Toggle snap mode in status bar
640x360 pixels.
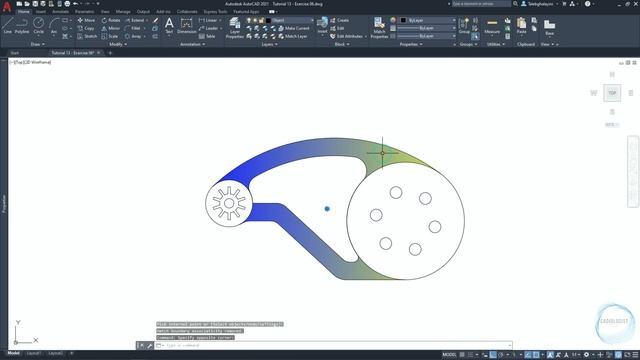coord(471,355)
